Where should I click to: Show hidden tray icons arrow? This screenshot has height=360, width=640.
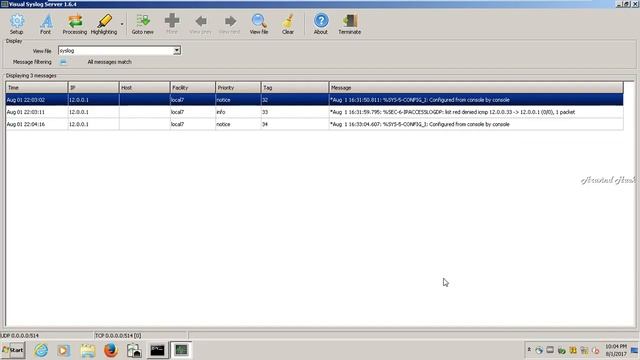[x=529, y=350]
